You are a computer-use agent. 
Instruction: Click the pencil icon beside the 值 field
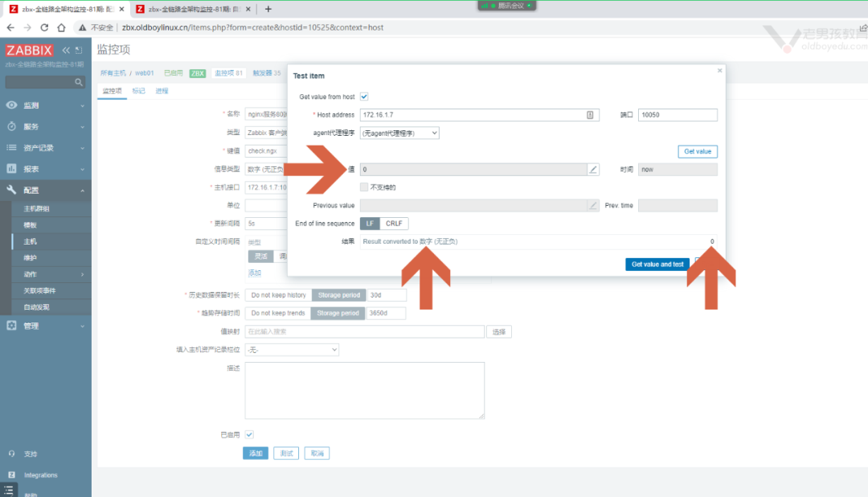pyautogui.click(x=593, y=170)
